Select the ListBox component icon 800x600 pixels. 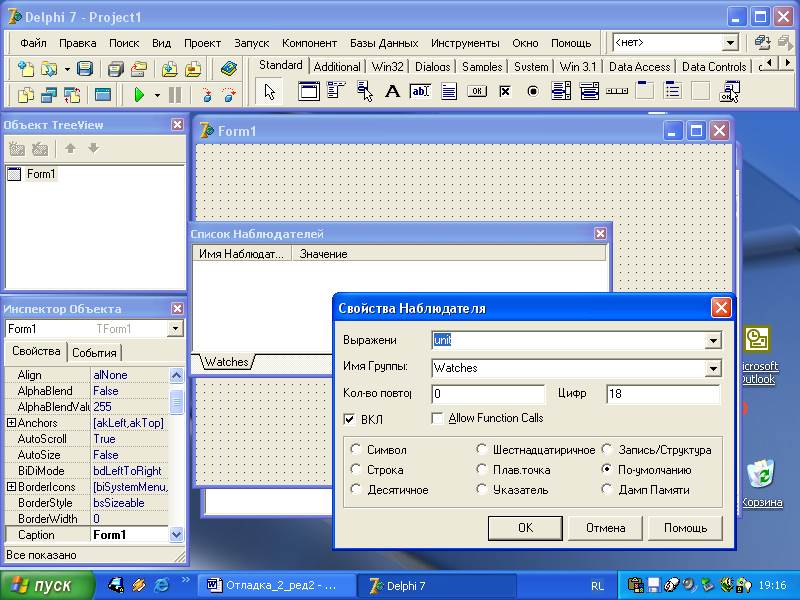pos(561,92)
